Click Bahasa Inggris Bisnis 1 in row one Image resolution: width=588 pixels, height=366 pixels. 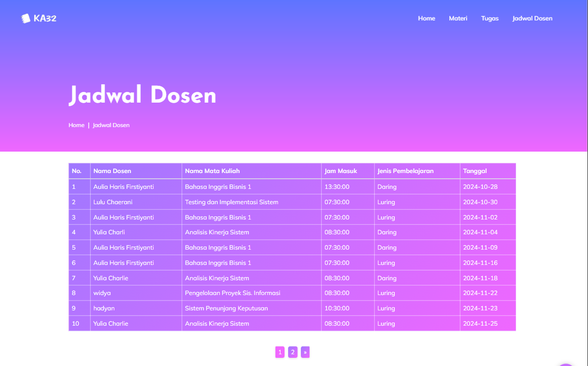pos(217,187)
